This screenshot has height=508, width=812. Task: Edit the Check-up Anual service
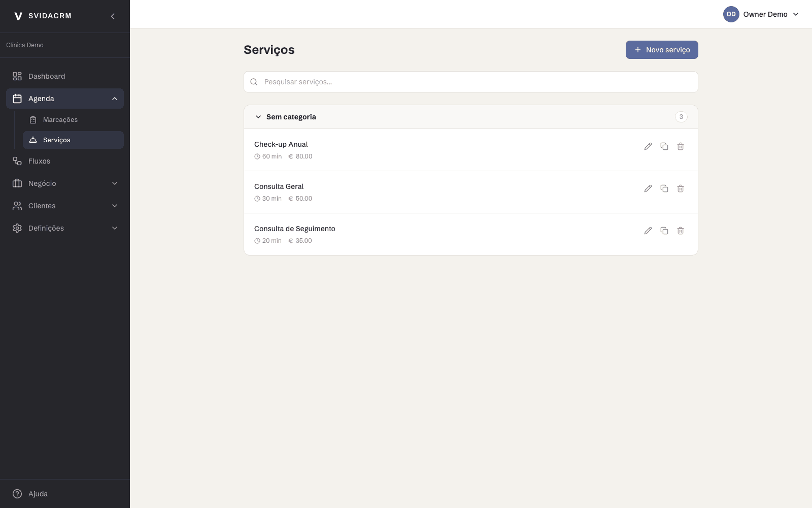pos(648,146)
